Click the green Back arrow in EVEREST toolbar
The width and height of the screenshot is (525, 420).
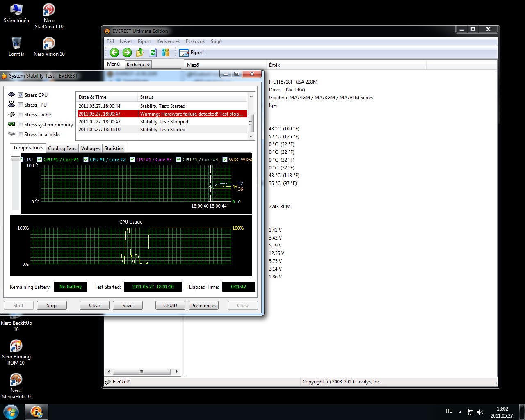click(114, 52)
